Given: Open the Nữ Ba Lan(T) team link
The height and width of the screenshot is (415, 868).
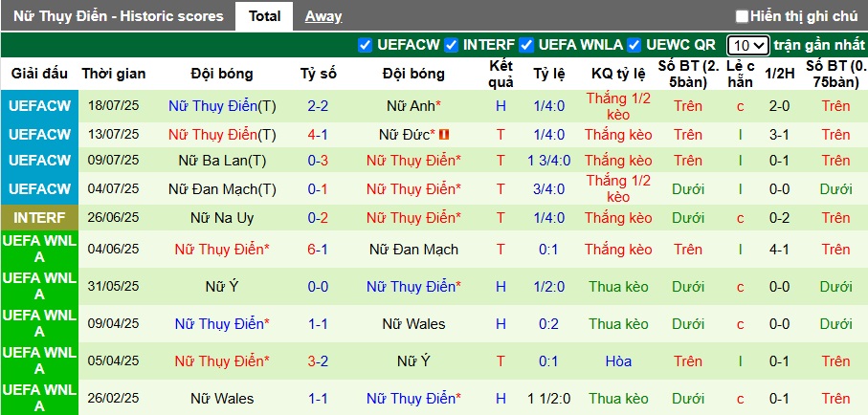Looking at the screenshot, I should click(x=222, y=161).
